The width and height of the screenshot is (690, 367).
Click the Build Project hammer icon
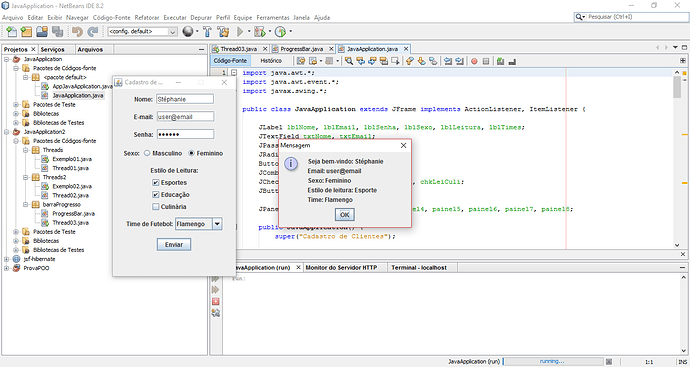pos(207,31)
